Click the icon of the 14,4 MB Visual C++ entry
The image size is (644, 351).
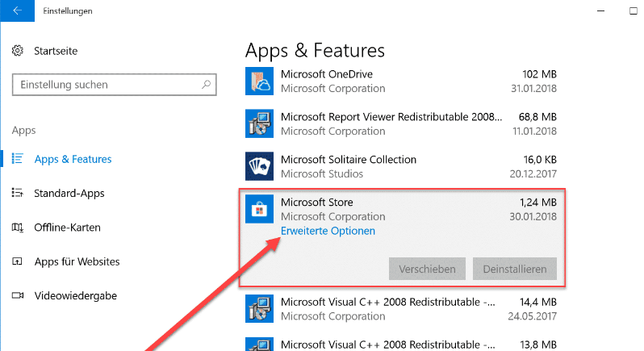point(259,309)
